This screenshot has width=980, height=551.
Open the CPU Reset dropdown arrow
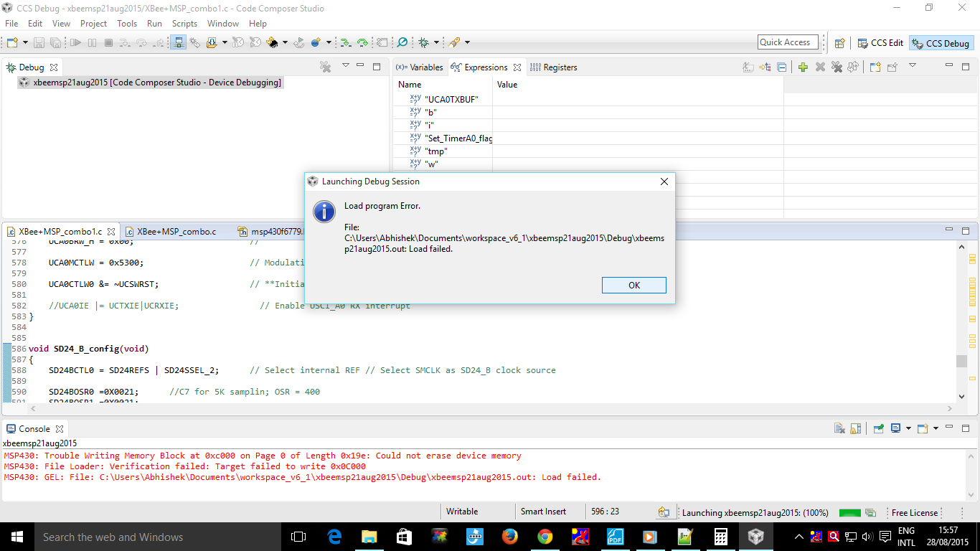(285, 43)
